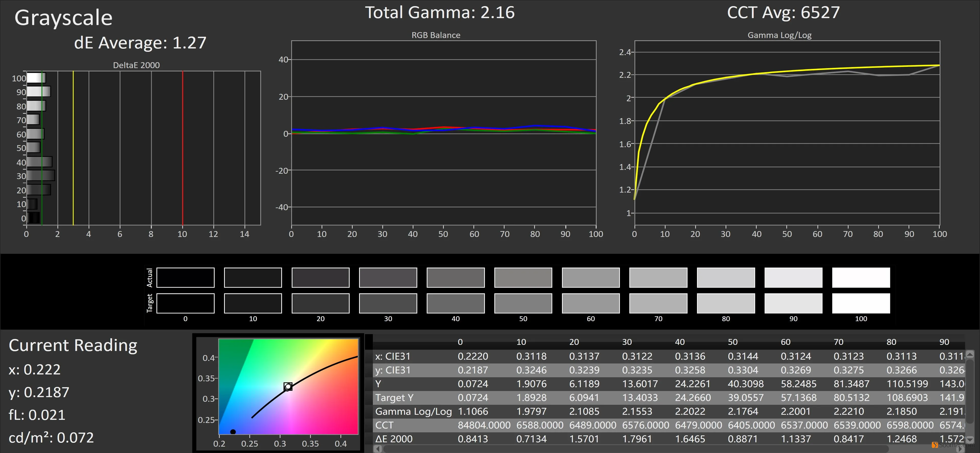
Task: Click the CCT value 6588.0000 at level 10
Action: tap(540, 425)
